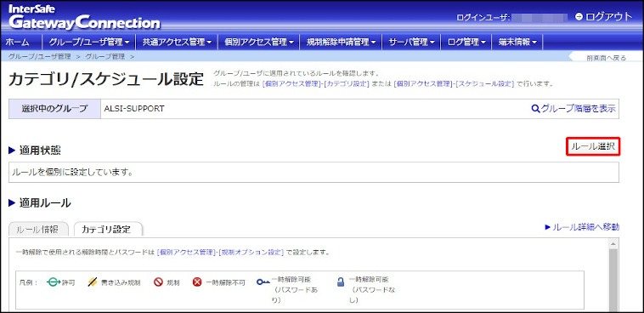Open the グループ/ユーザ管理 dropdown menu
Viewport: 644px width, 313px height.
point(89,42)
